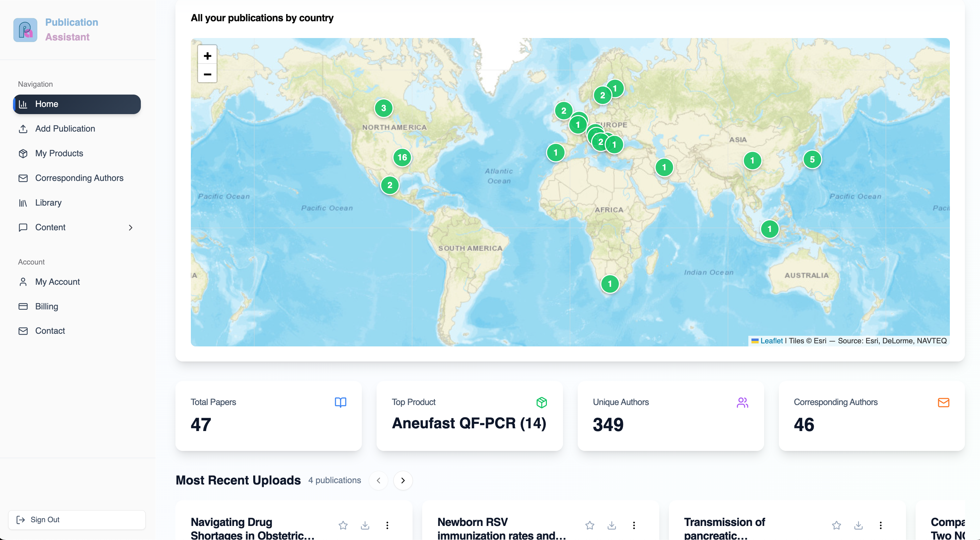Star the Transmission of pancreatic publication

pyautogui.click(x=836, y=525)
